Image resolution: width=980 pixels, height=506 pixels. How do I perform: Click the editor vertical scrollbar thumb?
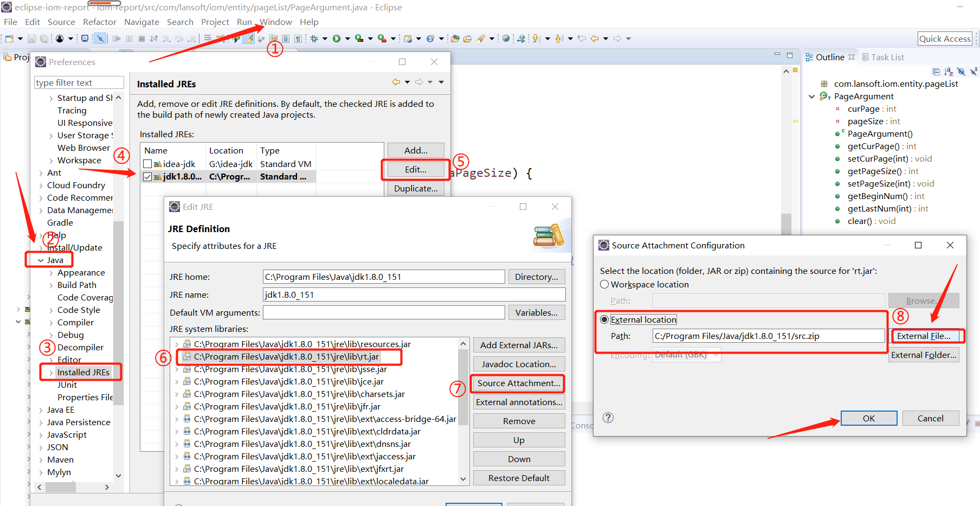pos(786,223)
